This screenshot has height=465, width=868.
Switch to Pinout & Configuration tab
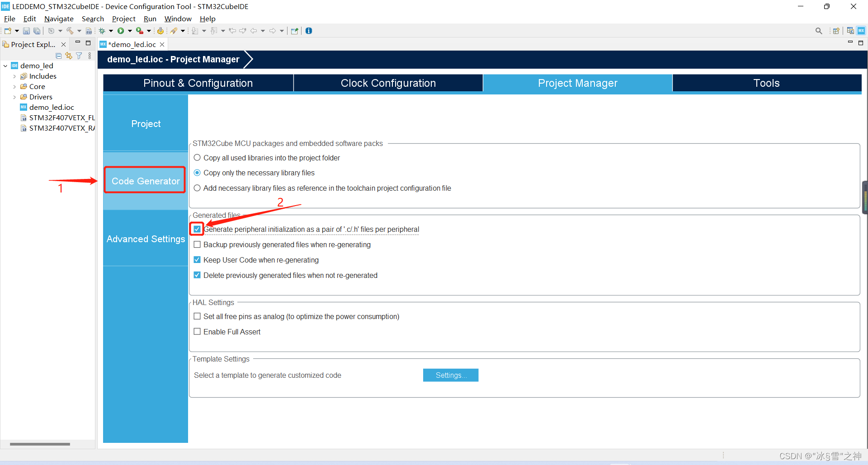tap(198, 83)
